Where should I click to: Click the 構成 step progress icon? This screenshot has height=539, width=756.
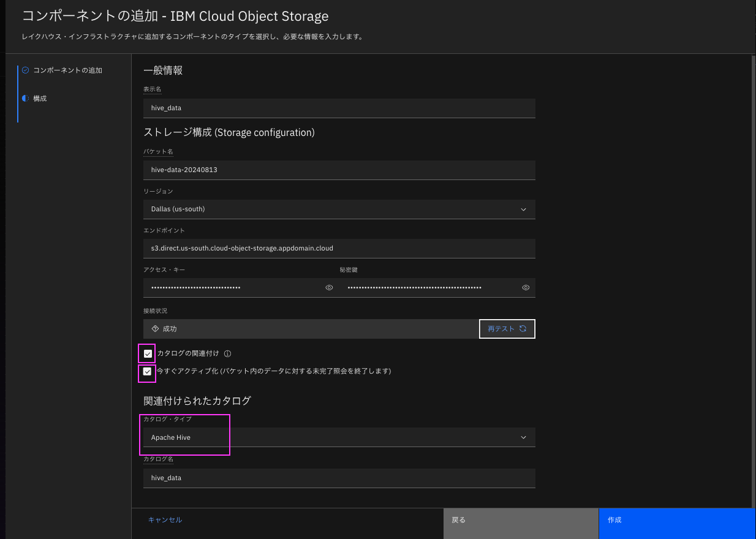25,99
